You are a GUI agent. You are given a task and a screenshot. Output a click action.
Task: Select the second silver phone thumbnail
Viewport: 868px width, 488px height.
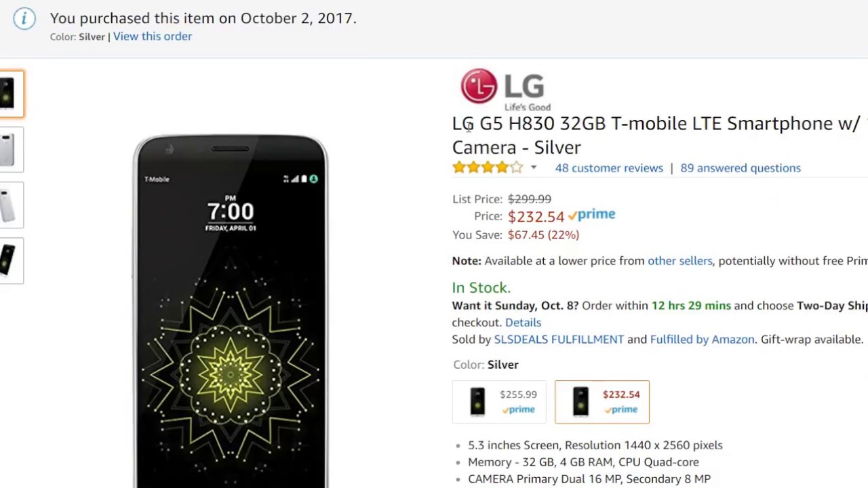(x=11, y=149)
